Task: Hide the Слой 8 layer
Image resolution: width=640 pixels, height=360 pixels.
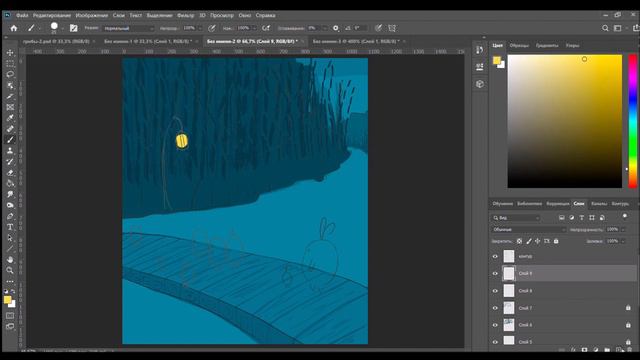Action: click(x=495, y=291)
